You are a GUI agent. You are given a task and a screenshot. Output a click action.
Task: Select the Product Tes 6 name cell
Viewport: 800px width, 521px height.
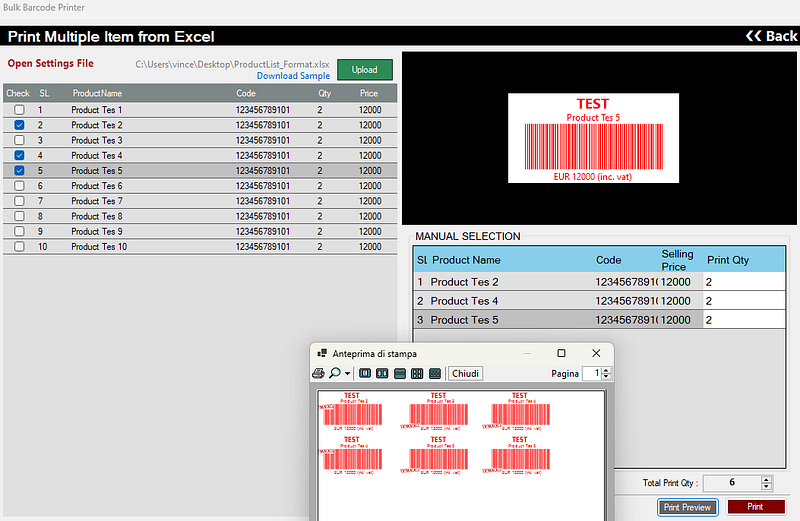click(x=97, y=186)
